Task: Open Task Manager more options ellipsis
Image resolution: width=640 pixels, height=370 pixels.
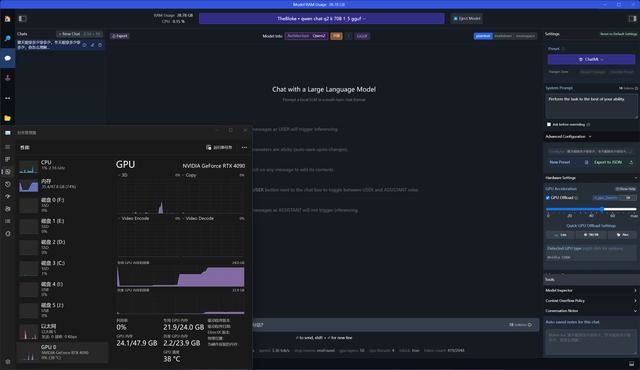Action: pos(244,148)
